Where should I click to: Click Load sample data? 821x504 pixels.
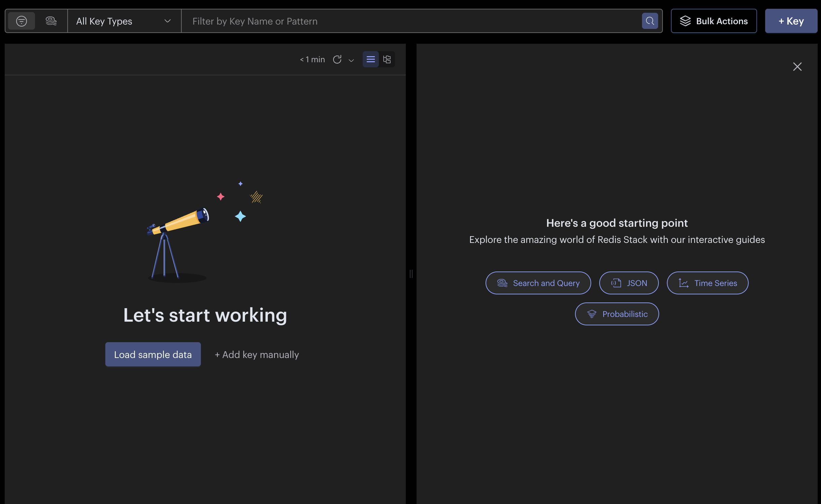(x=153, y=354)
